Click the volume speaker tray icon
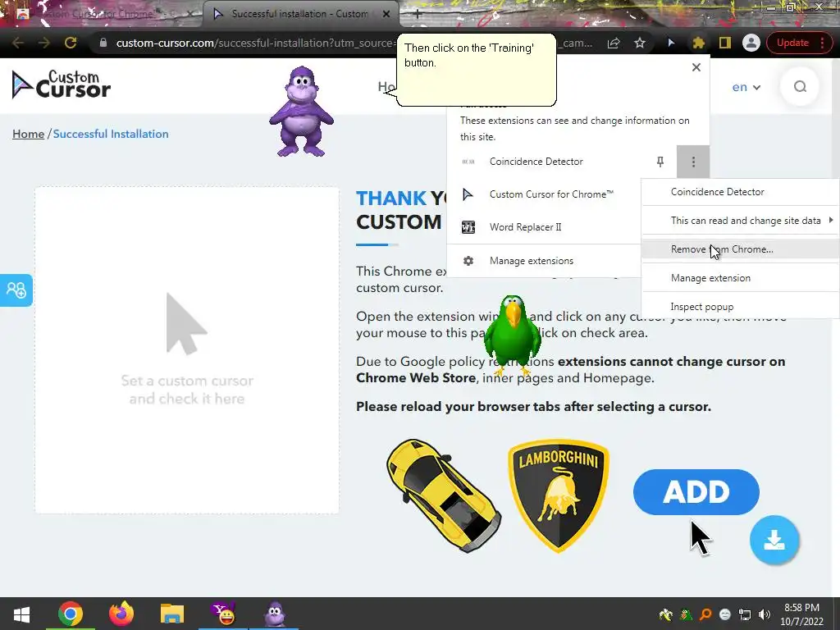This screenshot has height=630, width=840. (x=764, y=614)
